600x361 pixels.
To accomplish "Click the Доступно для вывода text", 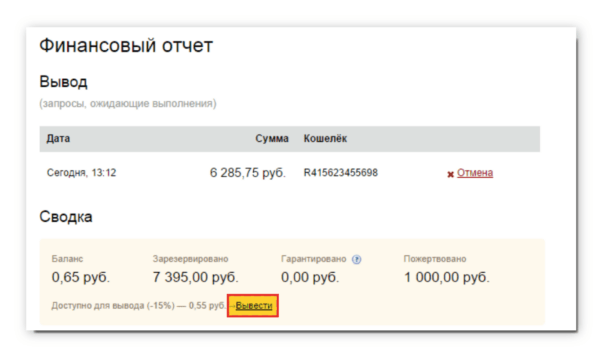I will pos(139,305).
